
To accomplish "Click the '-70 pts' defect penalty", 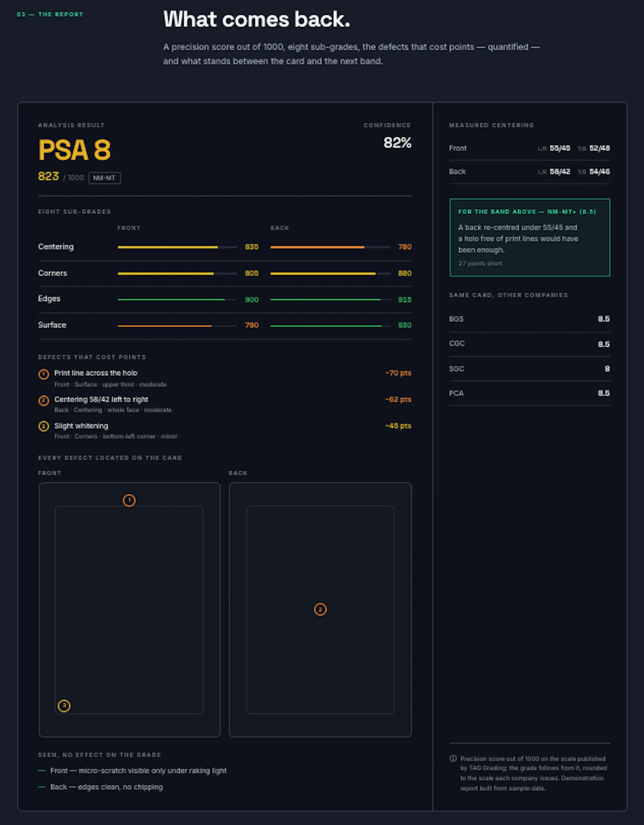I will point(398,373).
